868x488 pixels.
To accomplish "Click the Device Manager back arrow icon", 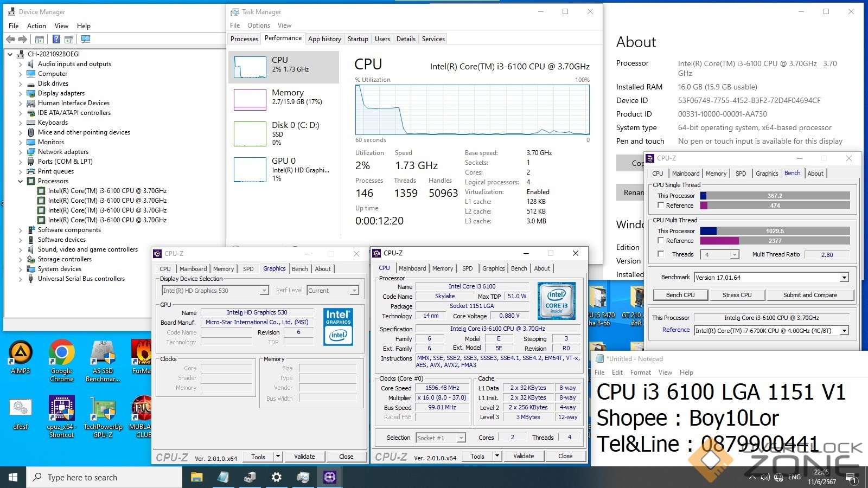I will [10, 39].
